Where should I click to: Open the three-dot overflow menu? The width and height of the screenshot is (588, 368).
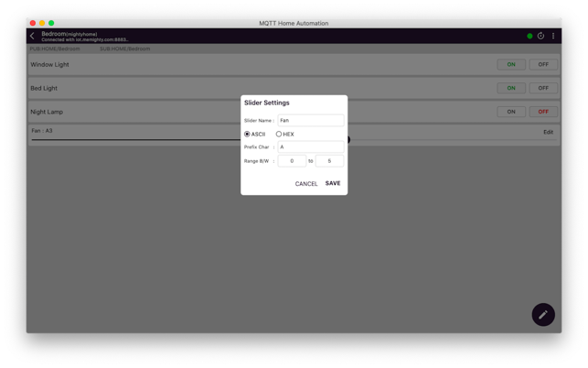click(x=553, y=37)
